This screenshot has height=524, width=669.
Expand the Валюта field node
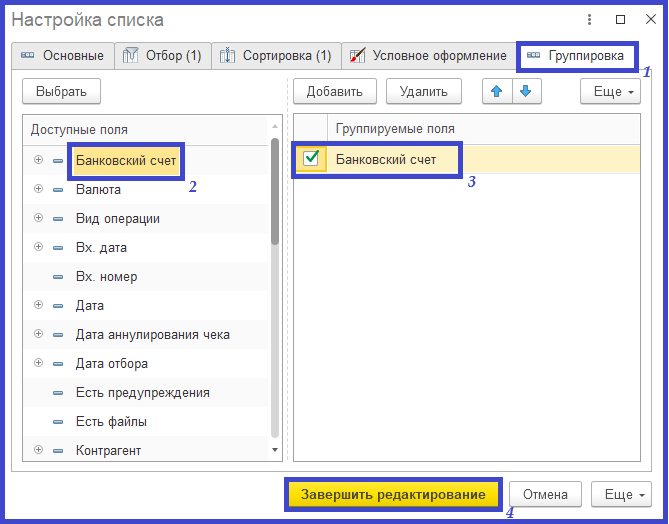tap(38, 189)
